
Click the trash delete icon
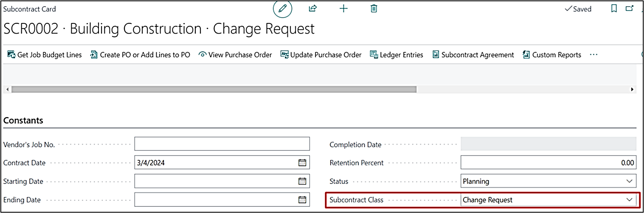coord(374,8)
